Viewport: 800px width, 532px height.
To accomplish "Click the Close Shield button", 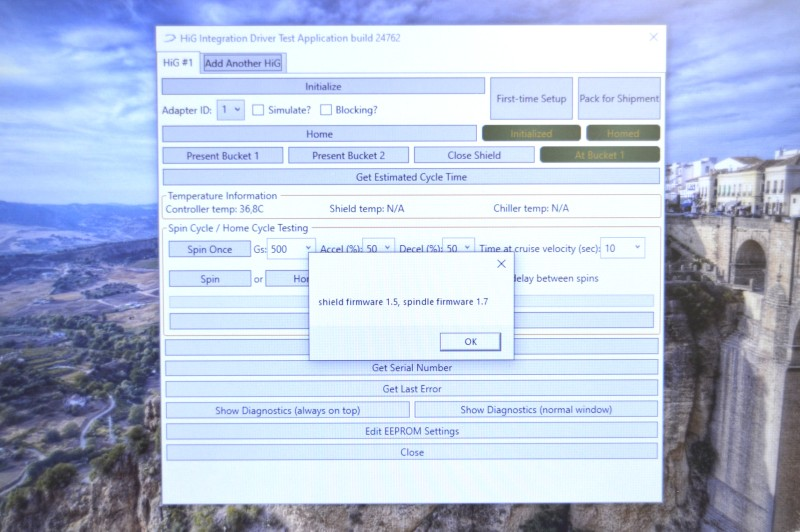I will coord(474,155).
